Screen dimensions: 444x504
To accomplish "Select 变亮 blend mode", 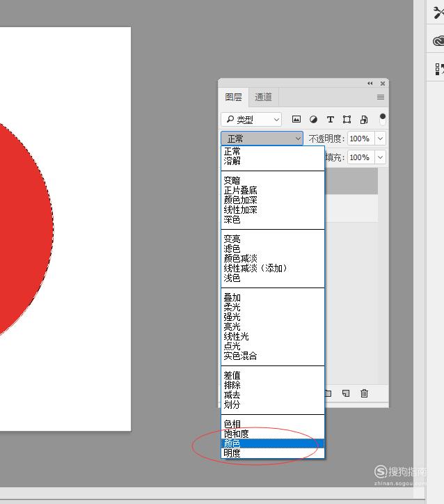I will click(273, 239).
